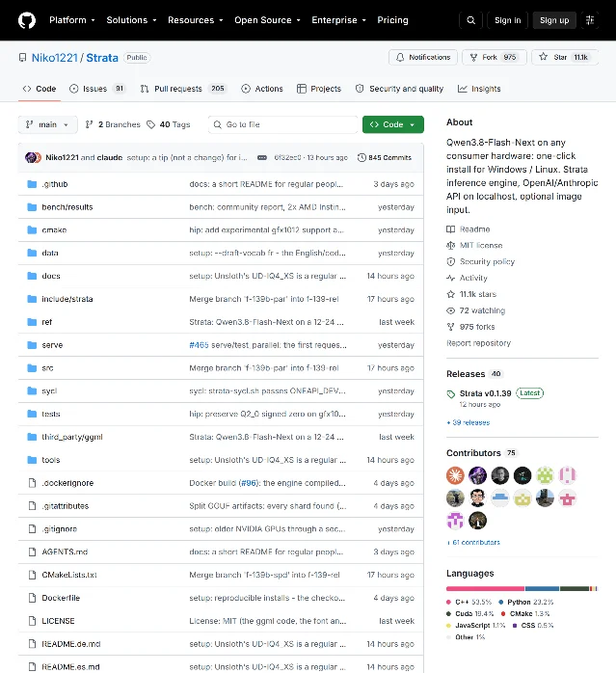Image resolution: width=616 pixels, height=673 pixels.
Task: View repository Activity pulse
Action: pos(467,278)
